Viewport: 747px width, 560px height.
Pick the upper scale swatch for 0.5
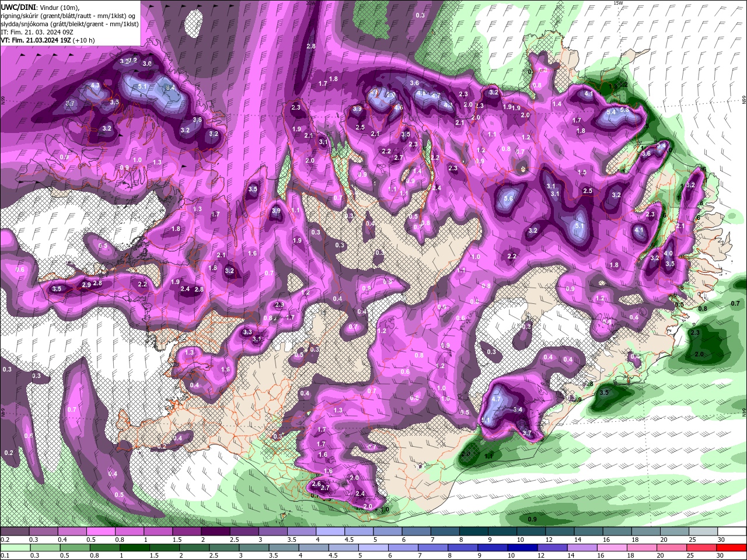tap(100, 531)
